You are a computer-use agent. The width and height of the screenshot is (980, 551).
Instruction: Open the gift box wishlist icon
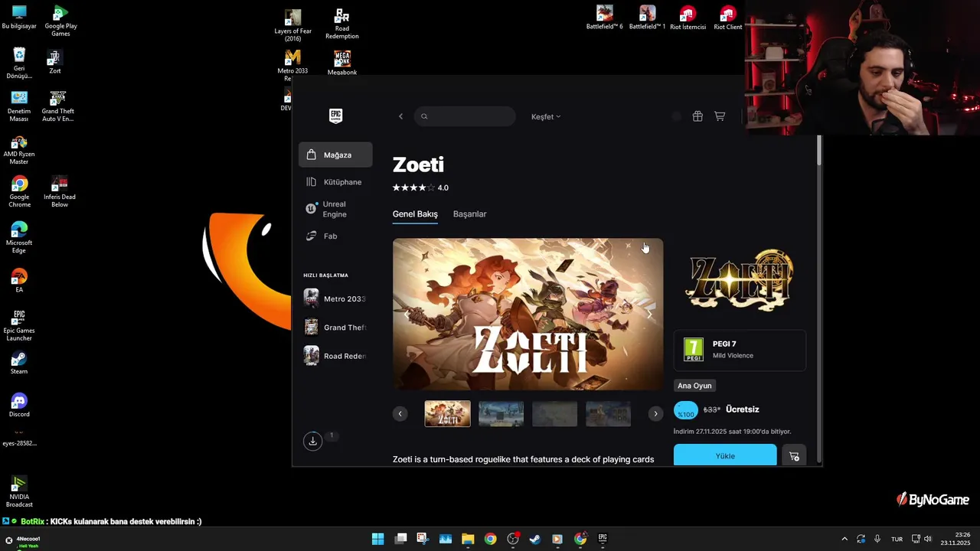pos(697,116)
